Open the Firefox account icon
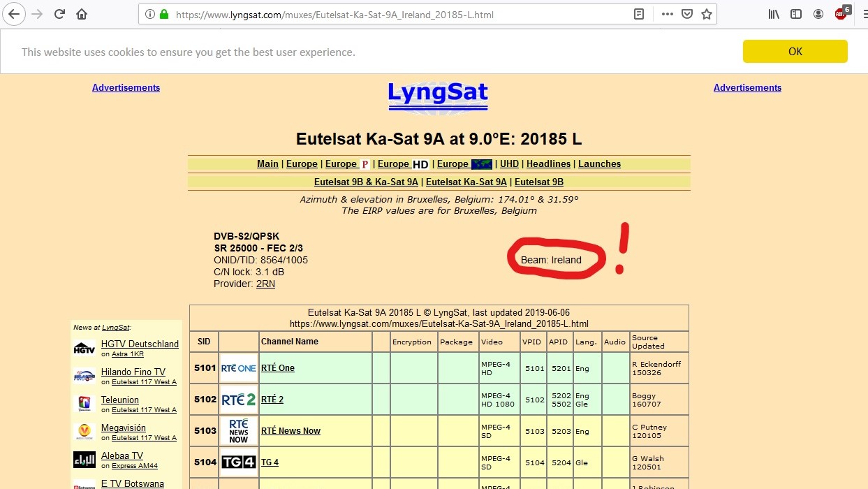This screenshot has width=868, height=489. (x=818, y=14)
